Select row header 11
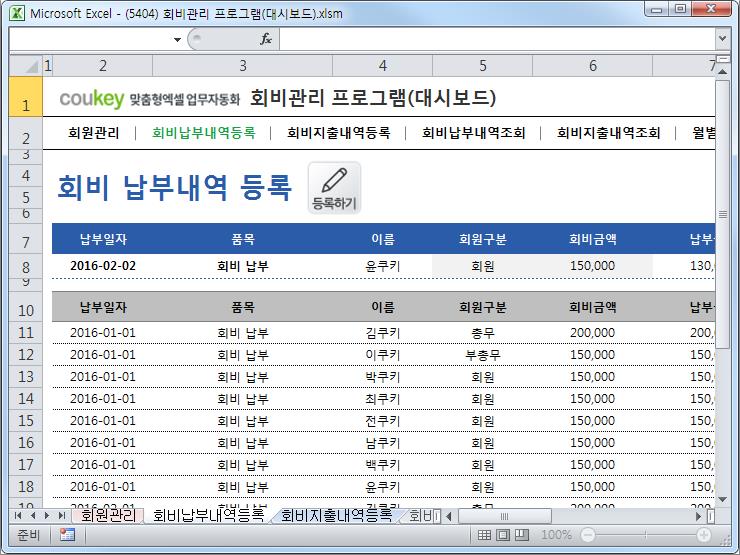 pyautogui.click(x=25, y=333)
